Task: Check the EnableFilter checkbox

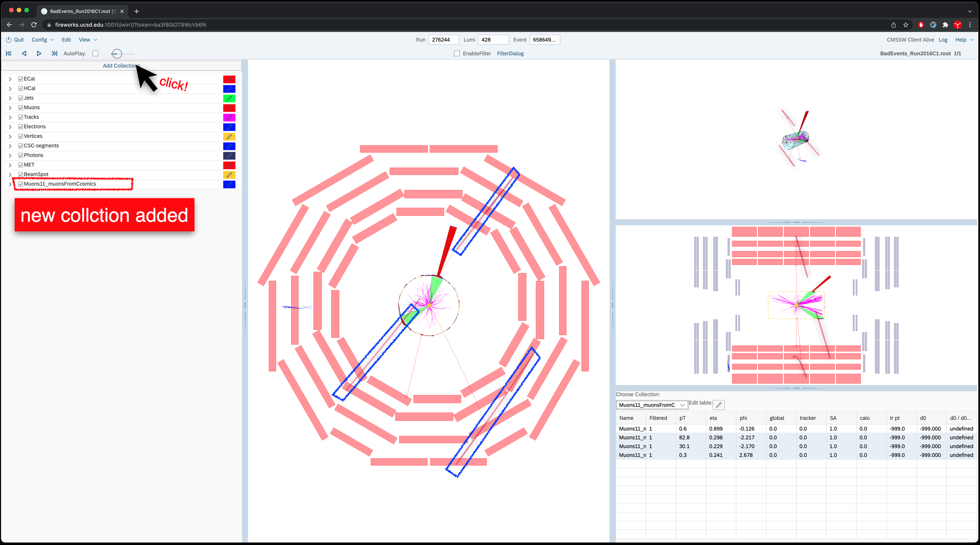Action: [x=457, y=53]
